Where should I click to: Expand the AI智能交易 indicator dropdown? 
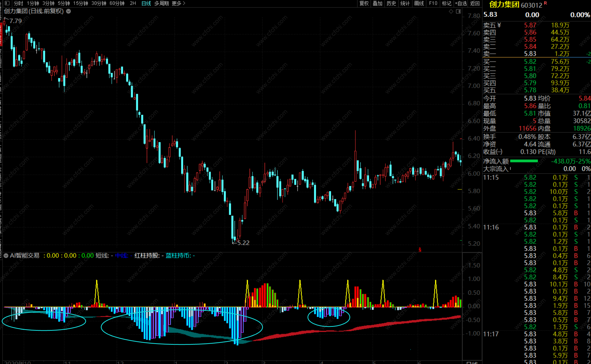pos(6,255)
